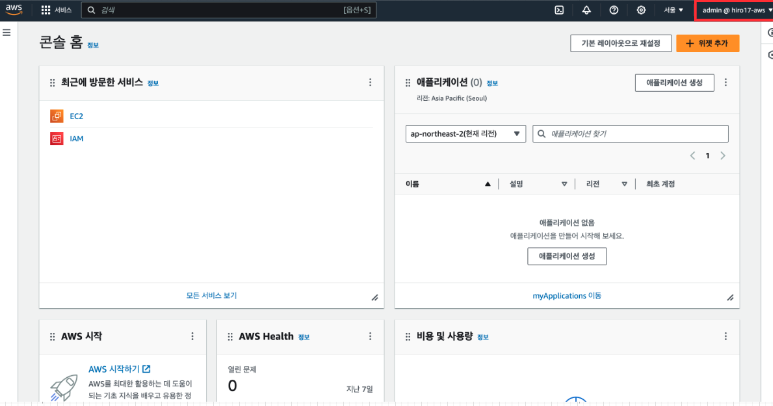773x406 pixels.
Task: Go to previous applications page
Action: (693, 156)
